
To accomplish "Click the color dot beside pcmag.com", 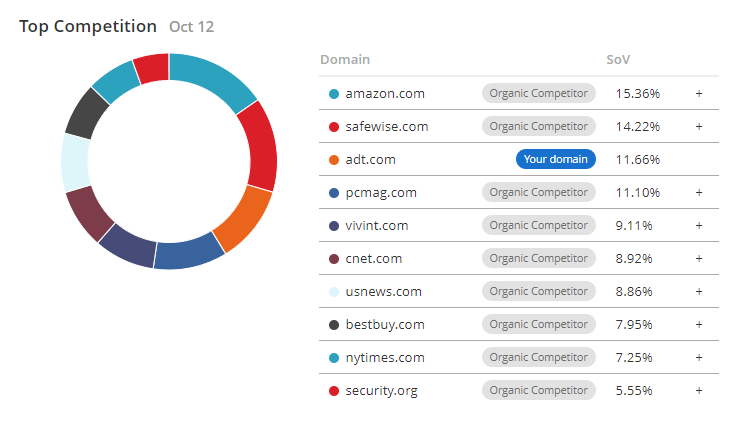I will click(x=334, y=193).
